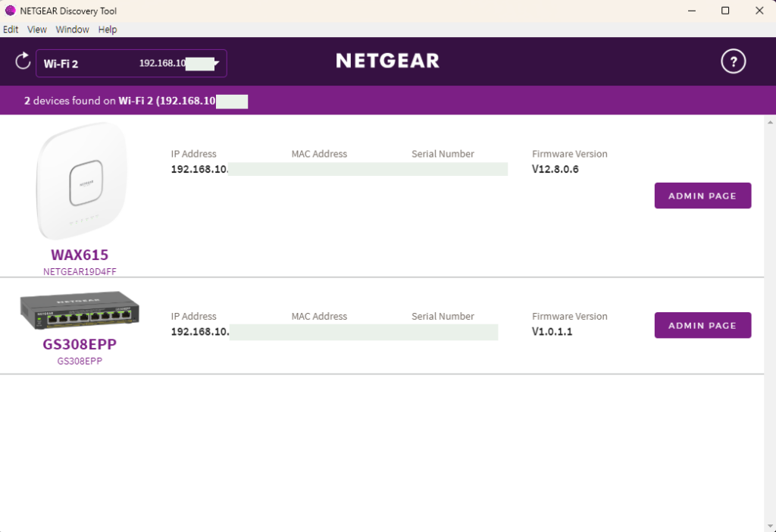Click the NETGEAR logo in header
This screenshot has width=776, height=532.
387,61
